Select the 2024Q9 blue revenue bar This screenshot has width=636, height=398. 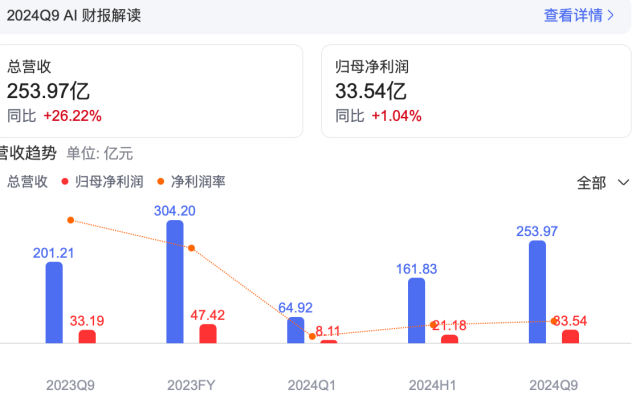(537, 292)
